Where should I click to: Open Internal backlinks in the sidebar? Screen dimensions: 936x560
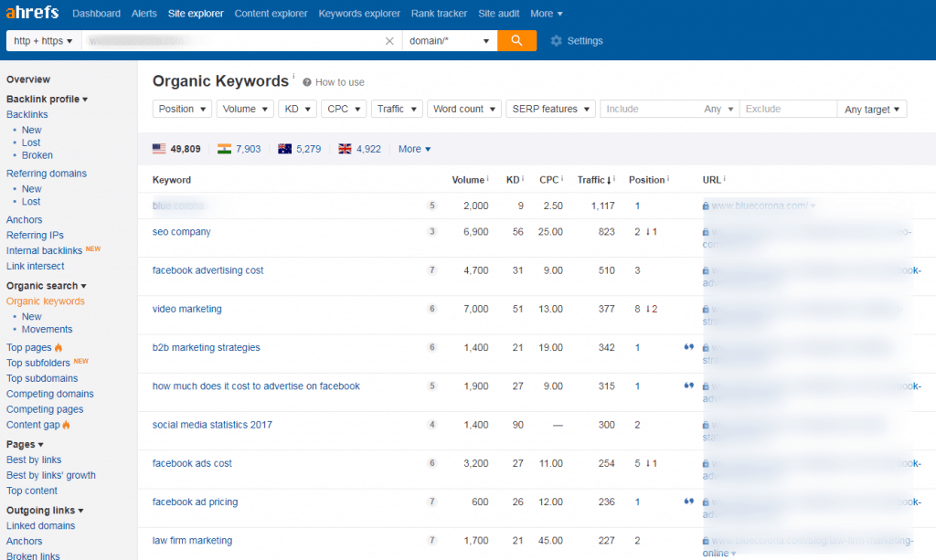(x=44, y=251)
